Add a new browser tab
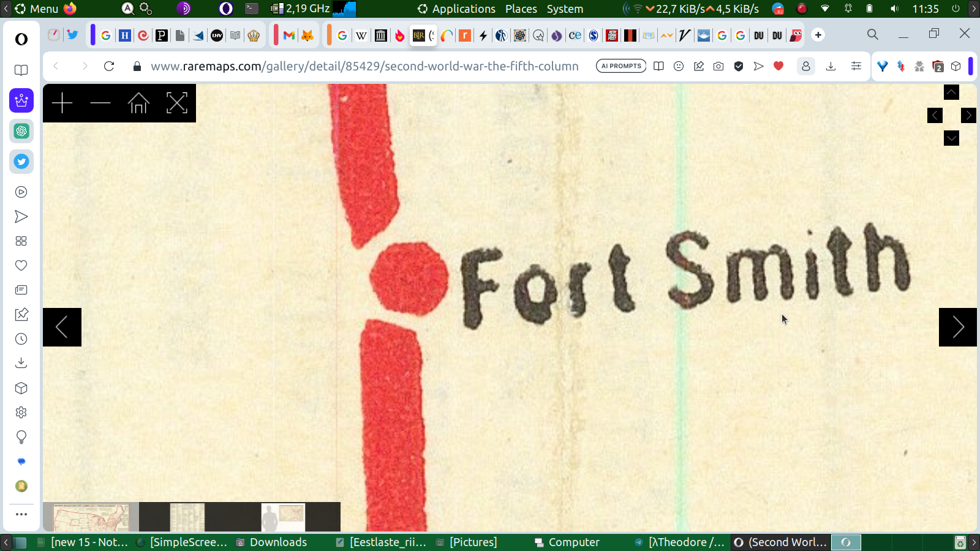Image resolution: width=980 pixels, height=551 pixels. [x=818, y=35]
